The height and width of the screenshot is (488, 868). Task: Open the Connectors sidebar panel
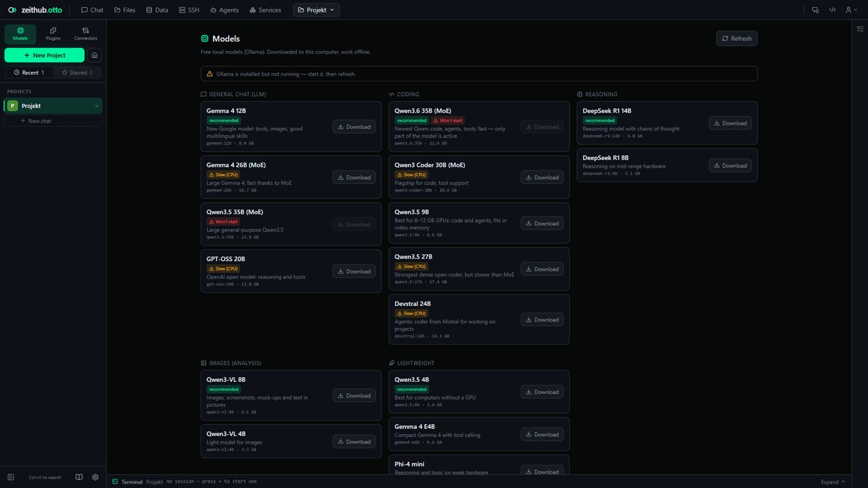click(x=86, y=33)
